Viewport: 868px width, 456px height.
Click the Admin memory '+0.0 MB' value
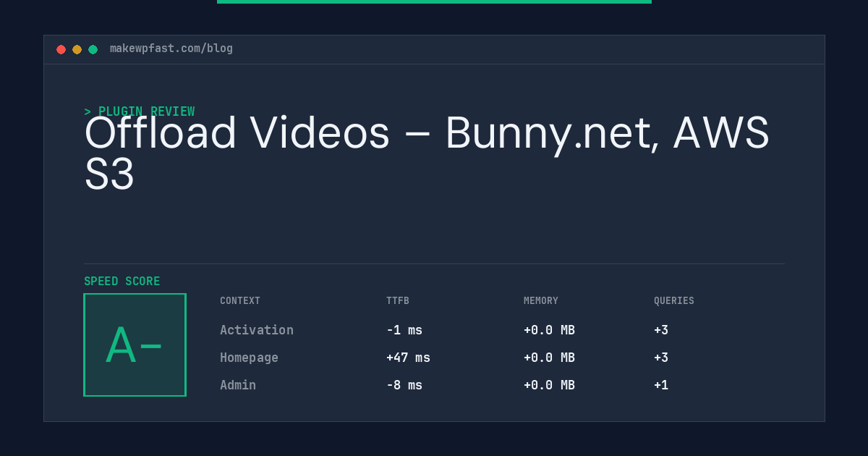[549, 385]
